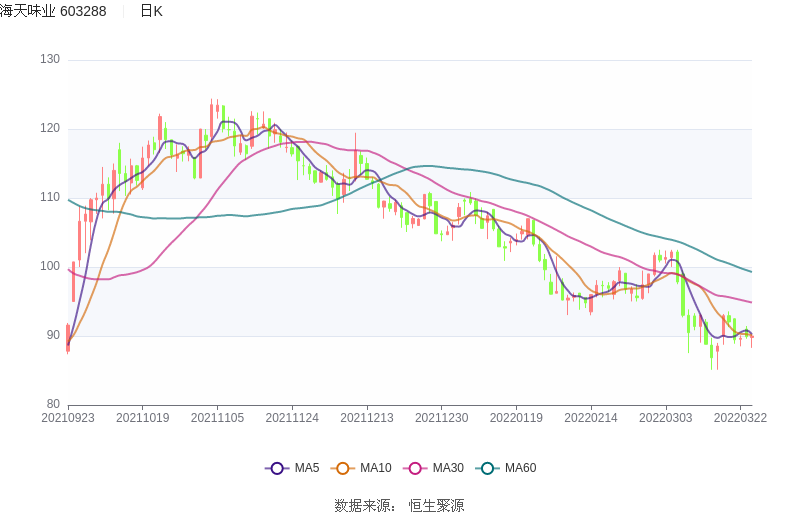Viewport: 800px width, 517px height.
Task: Select the 20210923 date on the x-axis
Action: coord(68,418)
